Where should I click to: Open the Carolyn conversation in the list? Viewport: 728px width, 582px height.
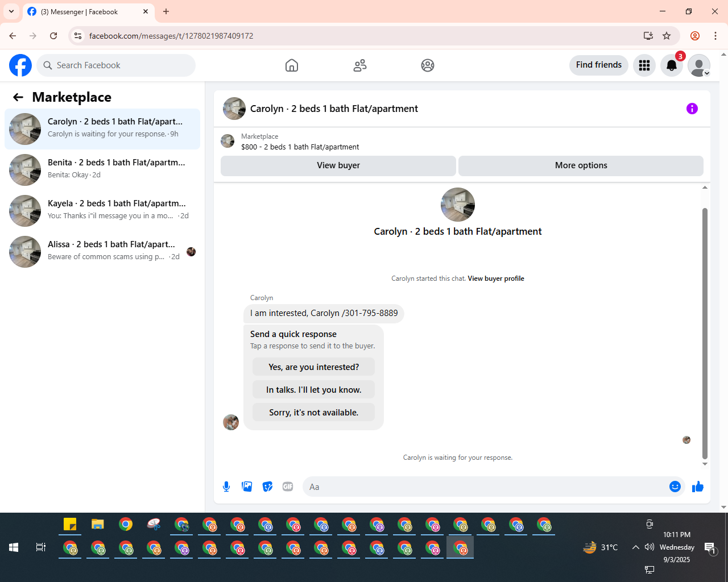tap(102, 129)
